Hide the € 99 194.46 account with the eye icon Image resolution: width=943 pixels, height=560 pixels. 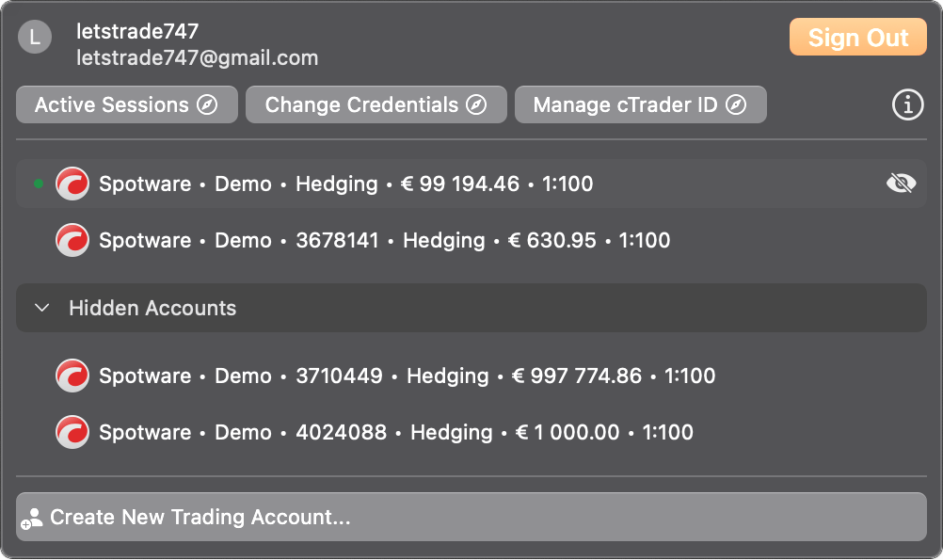[x=901, y=184]
